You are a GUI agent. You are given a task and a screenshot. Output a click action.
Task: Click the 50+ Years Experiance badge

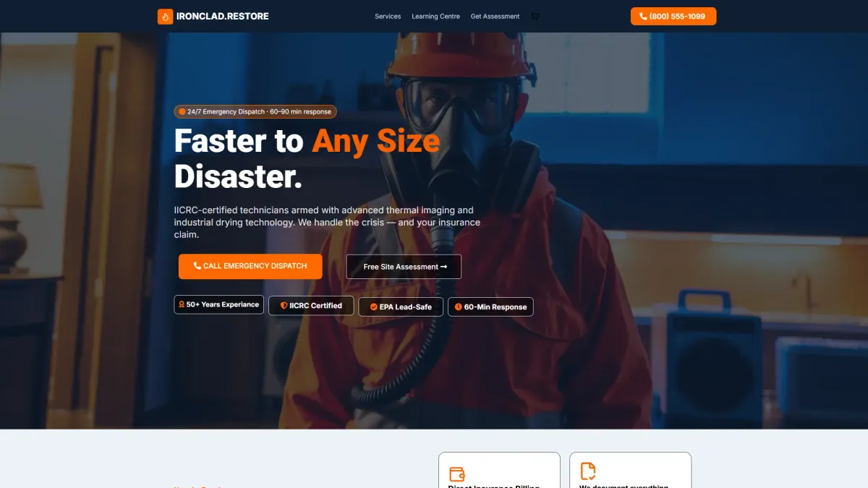[x=219, y=305]
